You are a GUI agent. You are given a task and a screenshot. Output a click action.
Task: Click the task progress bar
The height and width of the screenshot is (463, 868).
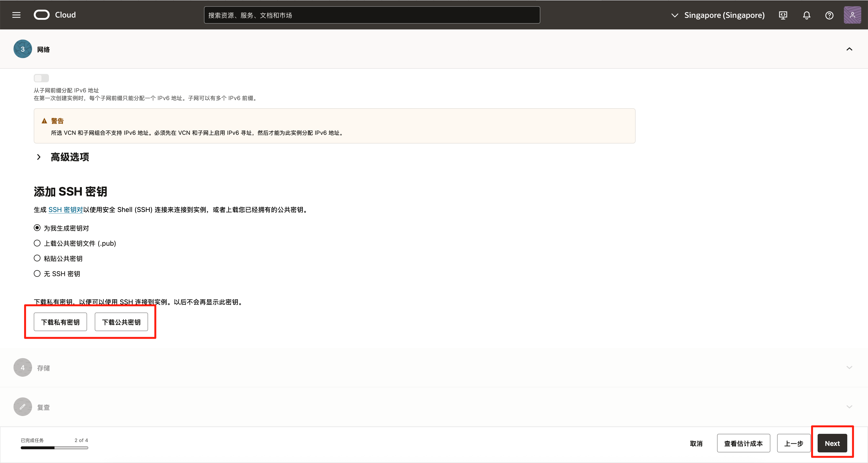coord(54,448)
